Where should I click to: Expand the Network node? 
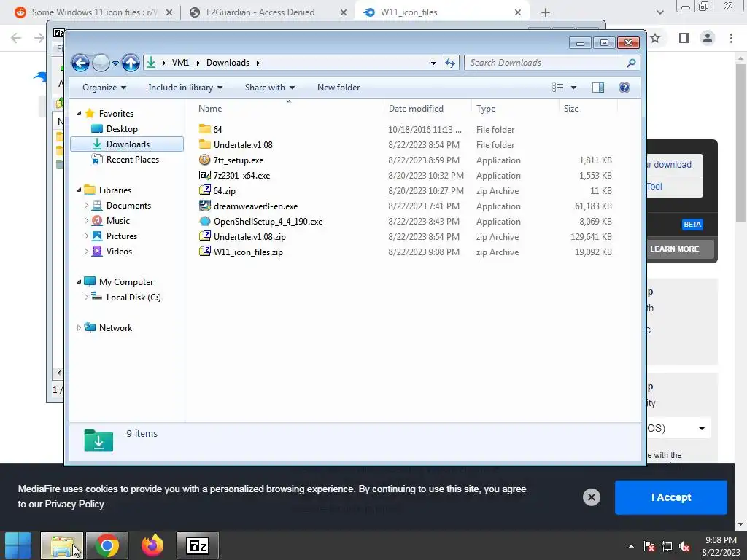tap(79, 328)
